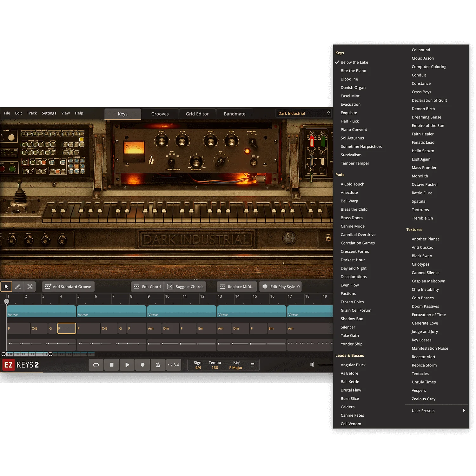Click the right handle of song overview
This screenshot has width=476, height=476.
point(50,354)
